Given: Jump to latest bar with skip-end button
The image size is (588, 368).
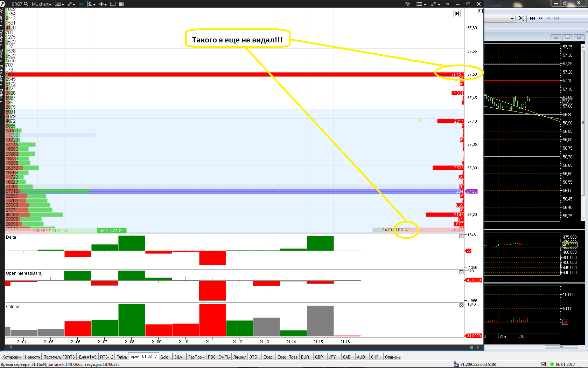Looking at the screenshot, I should click(x=457, y=13).
